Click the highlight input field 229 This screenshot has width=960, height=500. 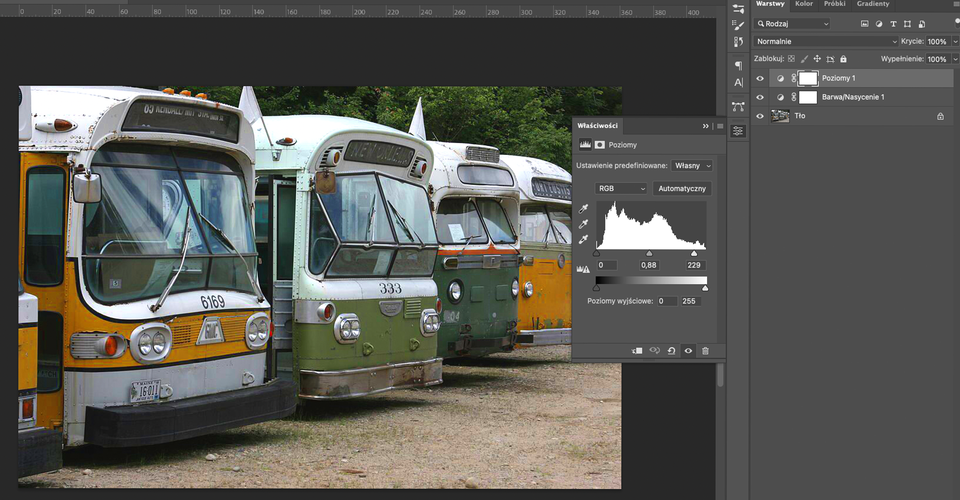pos(694,265)
